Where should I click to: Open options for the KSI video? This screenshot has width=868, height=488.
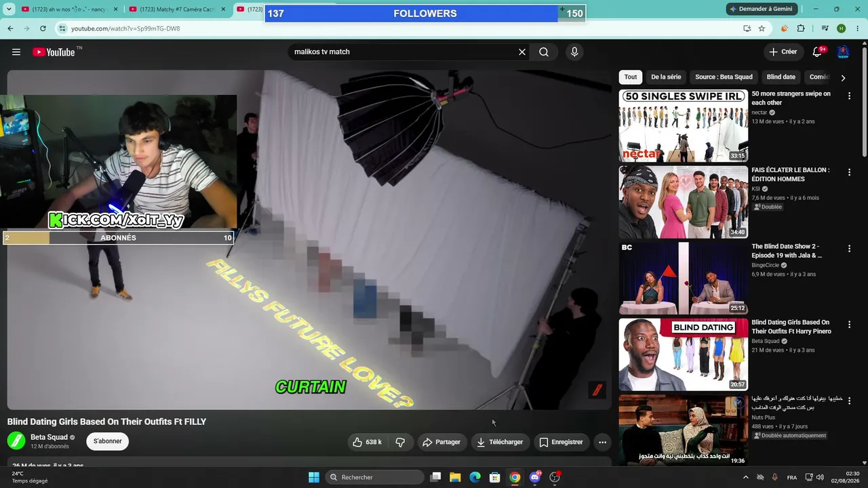coord(849,173)
